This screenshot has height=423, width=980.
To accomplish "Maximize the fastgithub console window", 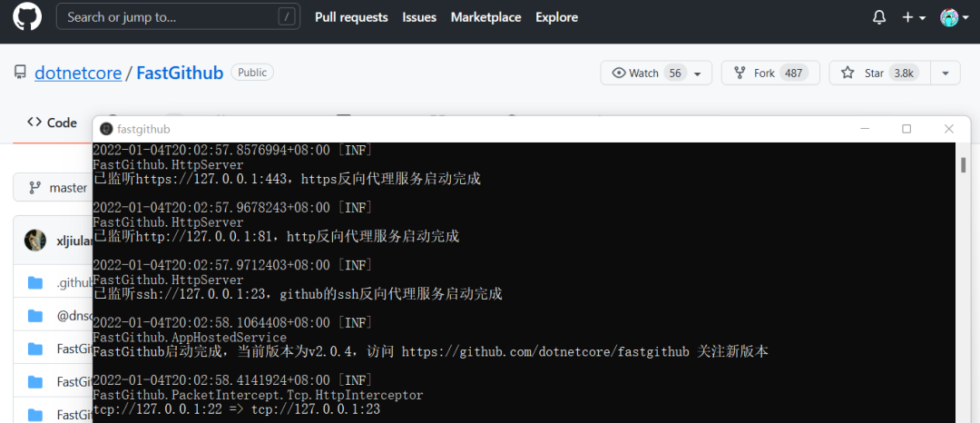I will [906, 129].
